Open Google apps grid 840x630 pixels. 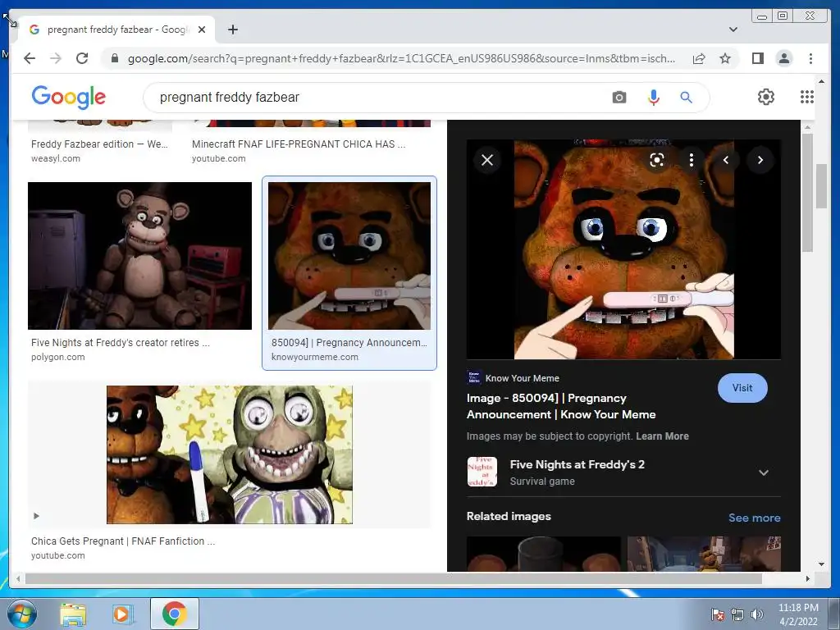point(807,97)
